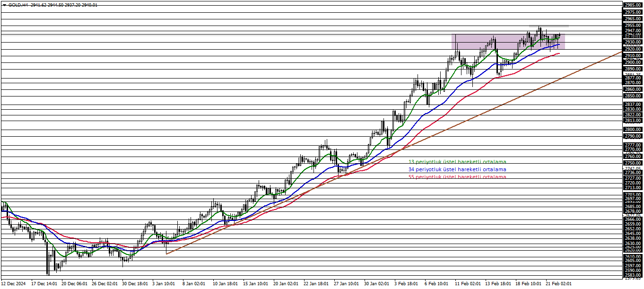Screen dimensions: 644x289
Task: Click the 22 Jan 18:01 time label
Action: [x=316, y=284]
